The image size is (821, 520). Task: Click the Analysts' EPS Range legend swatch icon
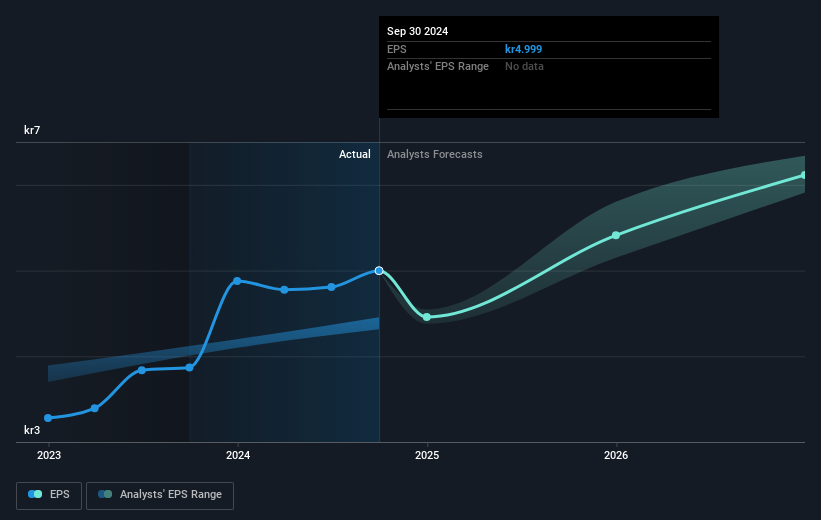(105, 494)
